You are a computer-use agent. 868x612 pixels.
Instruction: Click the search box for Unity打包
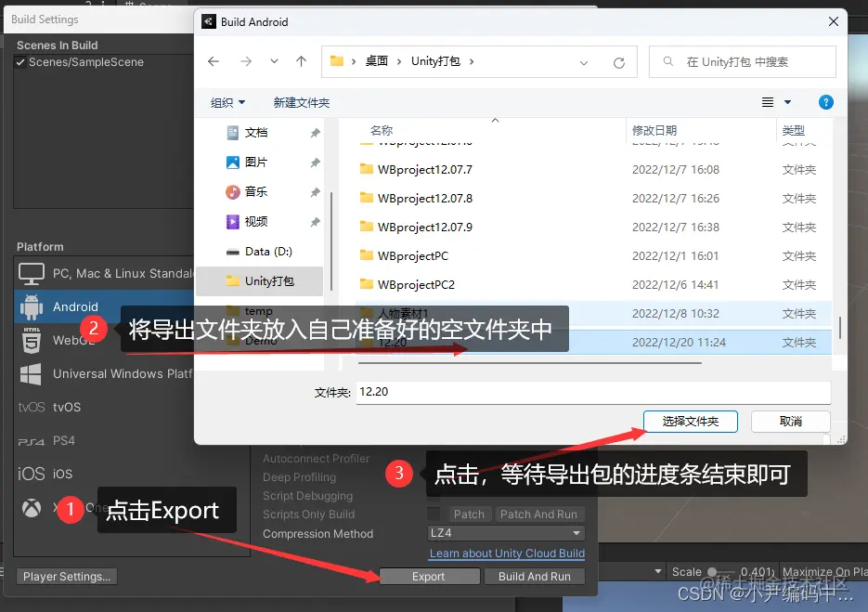pyautogui.click(x=743, y=61)
